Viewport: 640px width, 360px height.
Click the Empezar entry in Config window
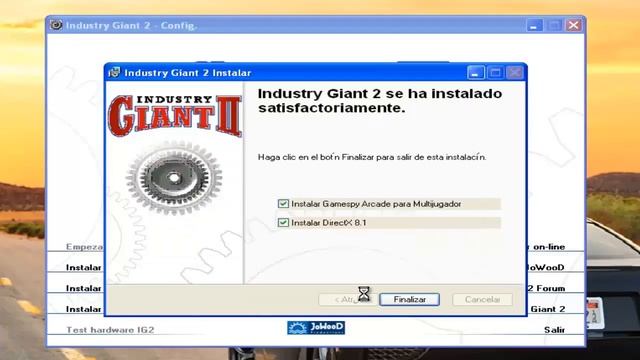(84, 247)
